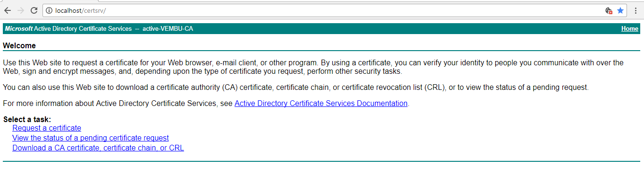Viewport: 644px width, 176px height.
Task: Click the 'Select a task:' label
Action: coord(27,120)
